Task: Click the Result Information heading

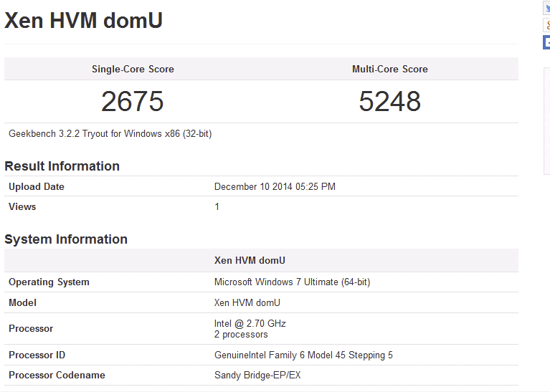Action: (62, 166)
